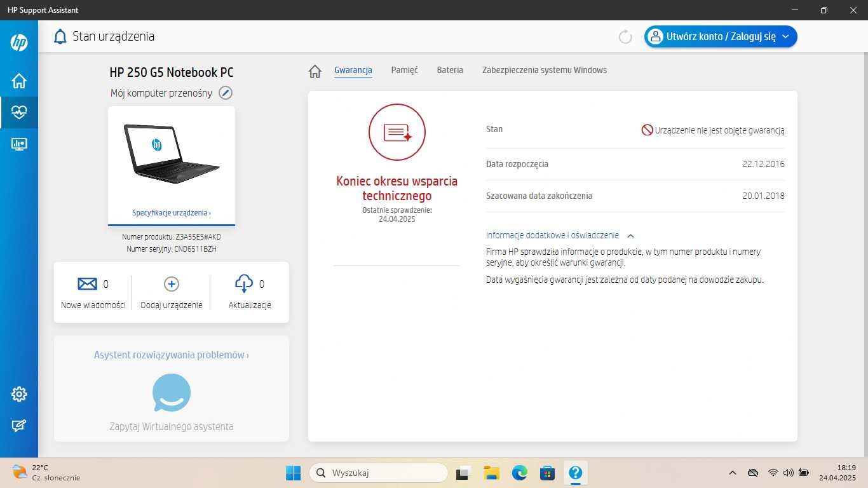The image size is (868, 488).
Task: Click the volume speaker tray icon
Action: (789, 473)
